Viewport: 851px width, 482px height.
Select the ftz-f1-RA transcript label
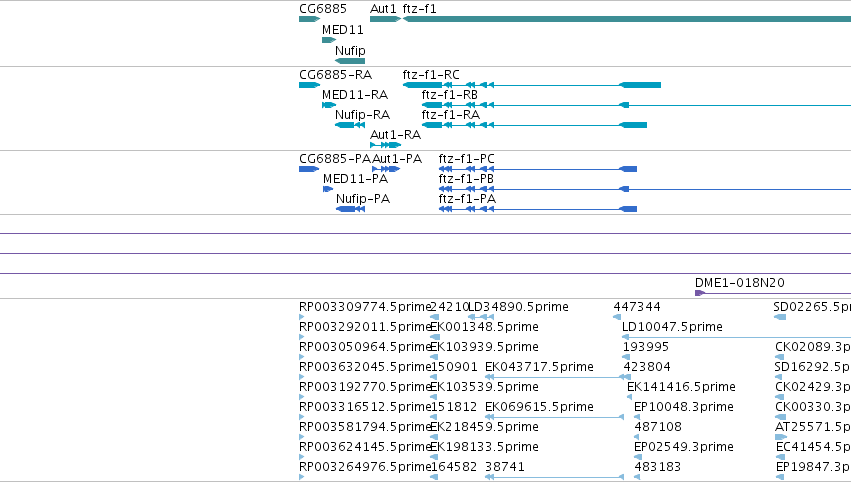coord(450,115)
